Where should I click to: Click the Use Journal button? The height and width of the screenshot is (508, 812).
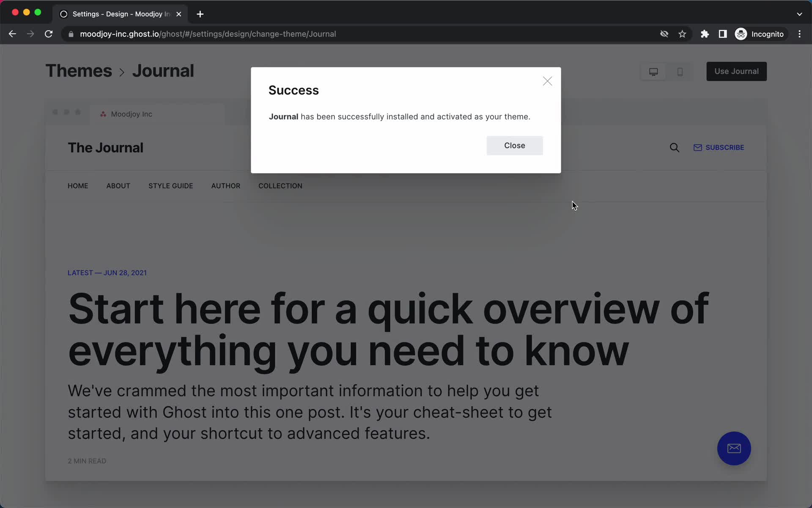click(x=736, y=71)
